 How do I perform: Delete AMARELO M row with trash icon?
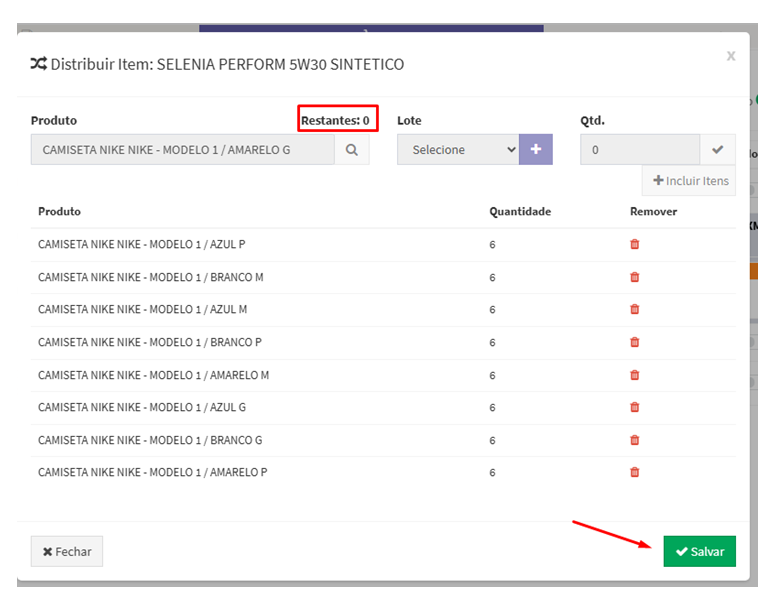click(x=634, y=375)
